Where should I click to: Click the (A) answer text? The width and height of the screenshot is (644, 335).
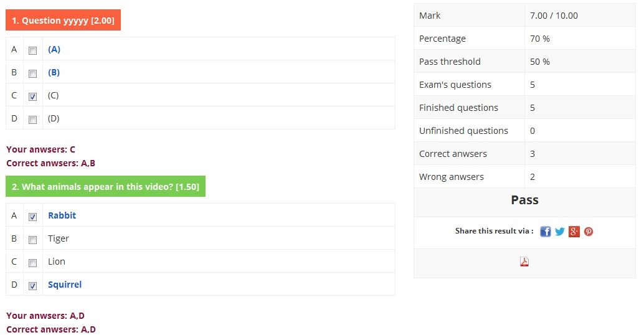pos(54,49)
